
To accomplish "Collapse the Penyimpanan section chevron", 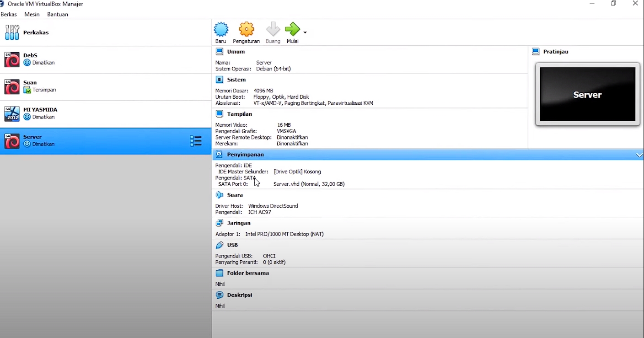I will pos(639,155).
